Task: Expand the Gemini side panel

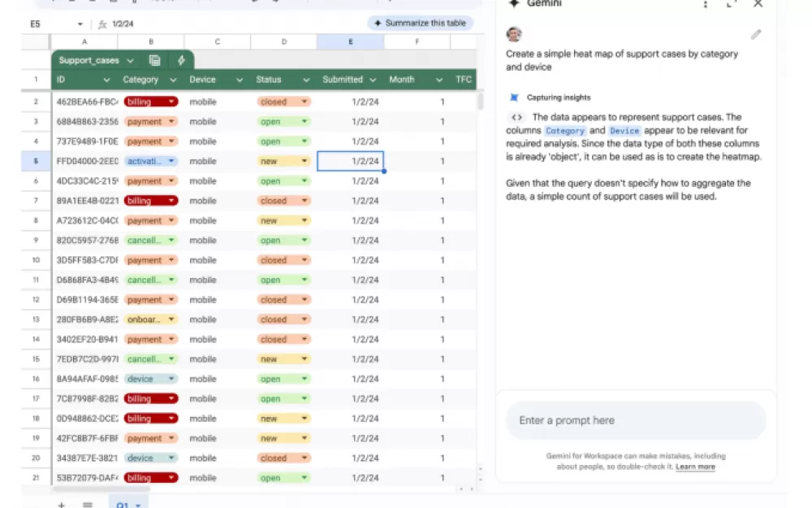Action: point(732,4)
